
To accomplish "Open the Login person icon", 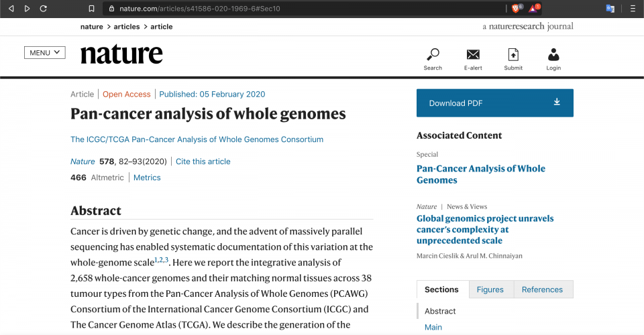I will coord(553,55).
